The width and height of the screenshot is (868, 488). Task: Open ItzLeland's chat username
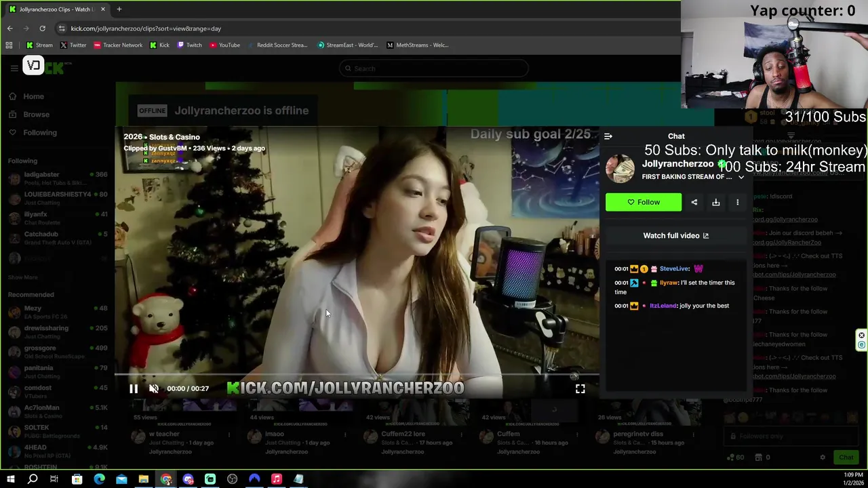[663, 306]
